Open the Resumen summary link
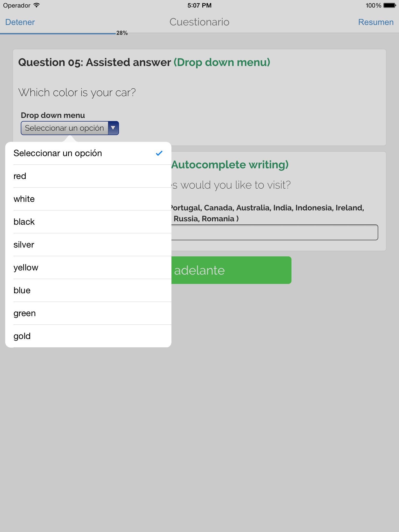The width and height of the screenshot is (399, 532). 376,22
